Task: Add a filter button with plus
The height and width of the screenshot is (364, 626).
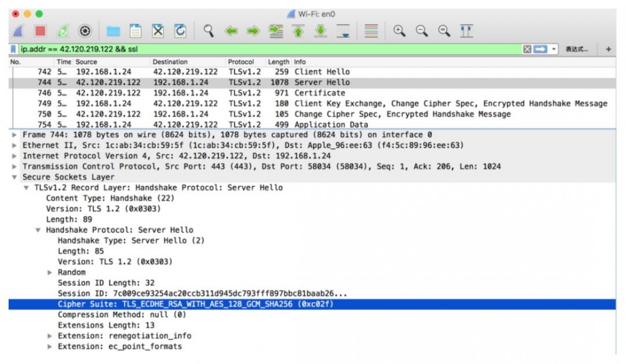Action: coord(608,49)
